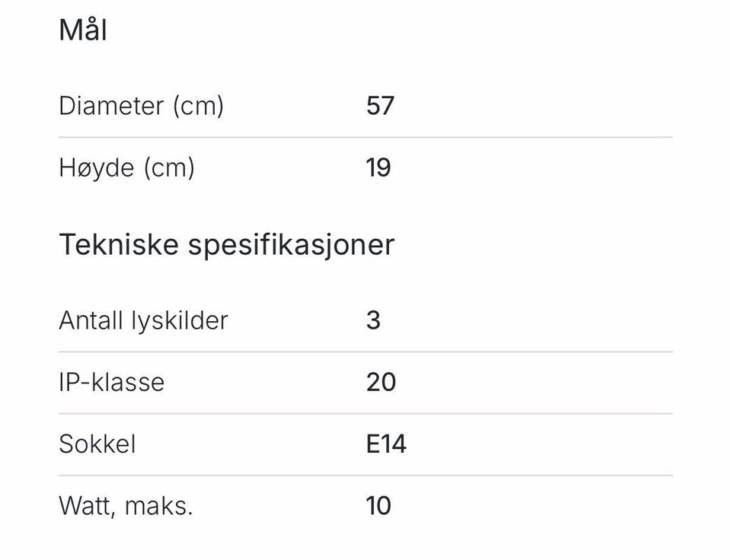The width and height of the screenshot is (731, 560).
Task: Click the divider line below Diameter row
Action: 365,137
